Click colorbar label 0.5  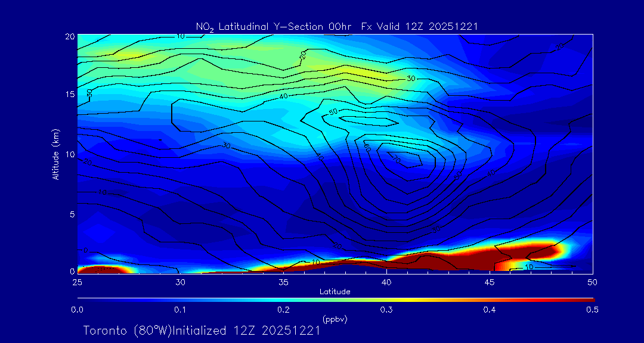(593, 310)
